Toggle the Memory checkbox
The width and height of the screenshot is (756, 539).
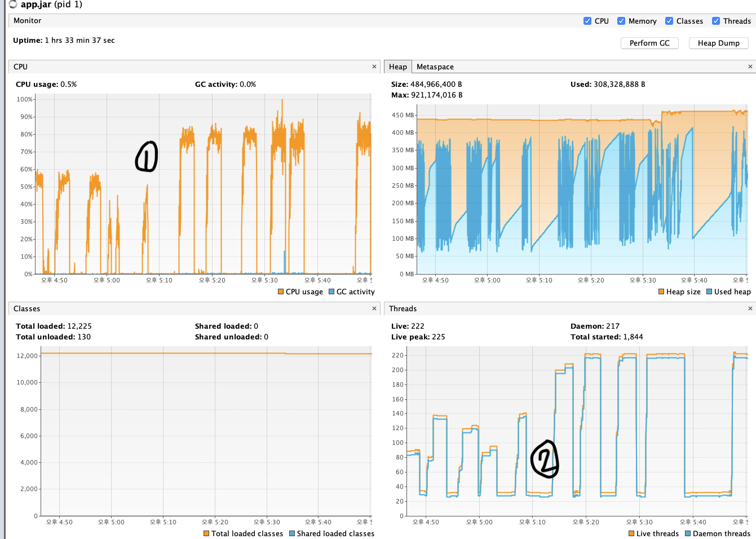click(621, 21)
